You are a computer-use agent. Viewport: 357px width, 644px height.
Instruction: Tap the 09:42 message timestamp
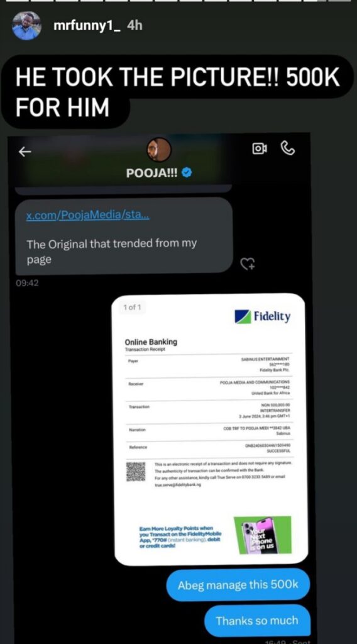click(27, 283)
